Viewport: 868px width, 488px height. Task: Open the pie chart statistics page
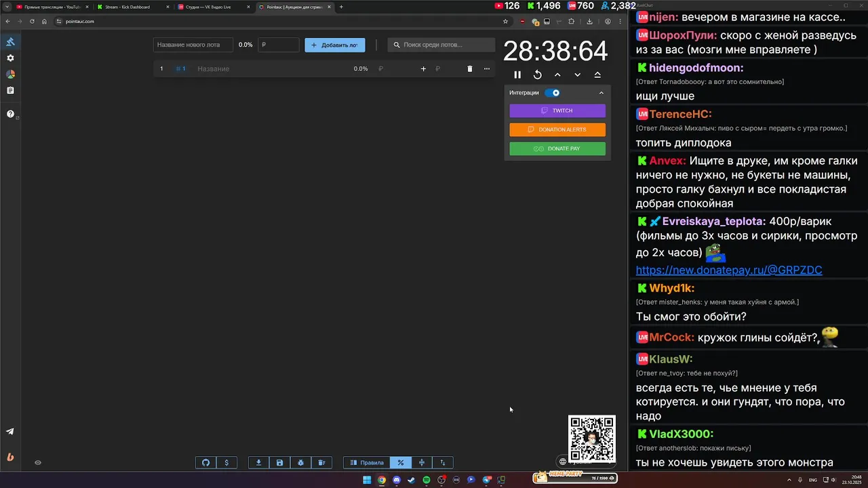point(10,74)
